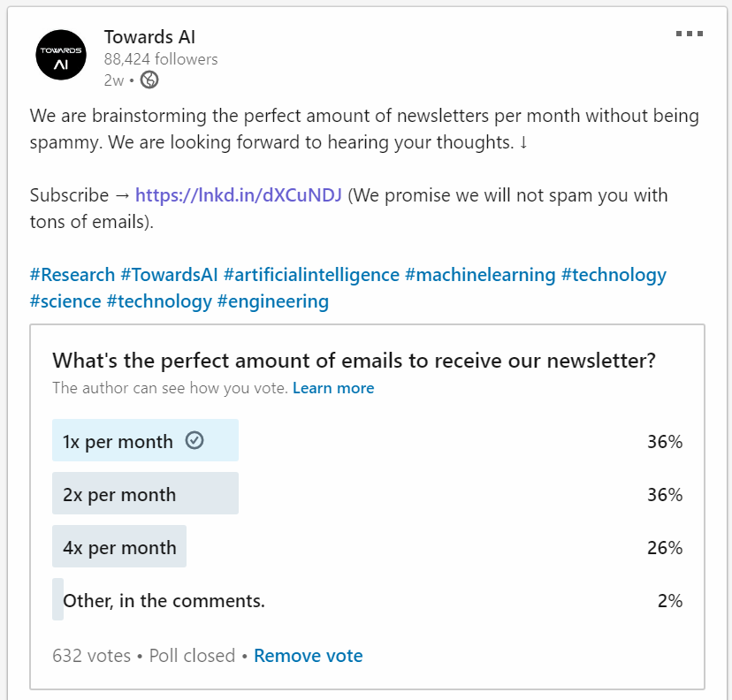The image size is (732, 700).
Task: Click the #Research hashtag
Action: click(72, 275)
